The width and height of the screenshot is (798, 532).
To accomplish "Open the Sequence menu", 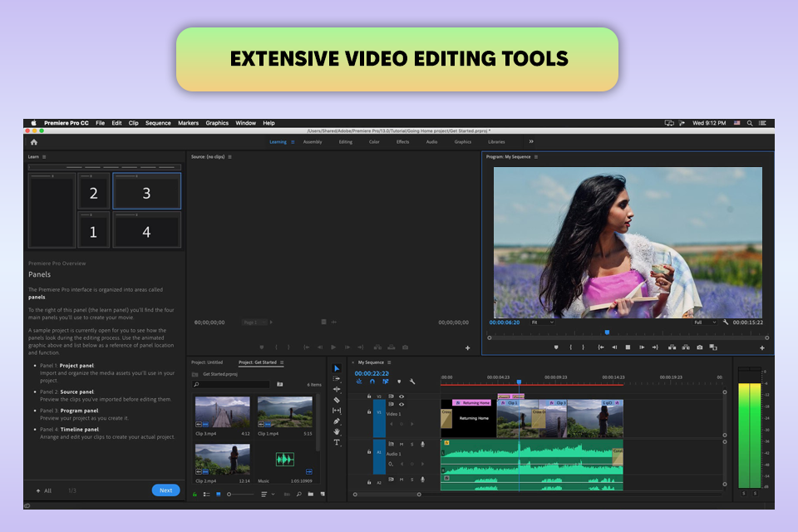I will pyautogui.click(x=158, y=123).
